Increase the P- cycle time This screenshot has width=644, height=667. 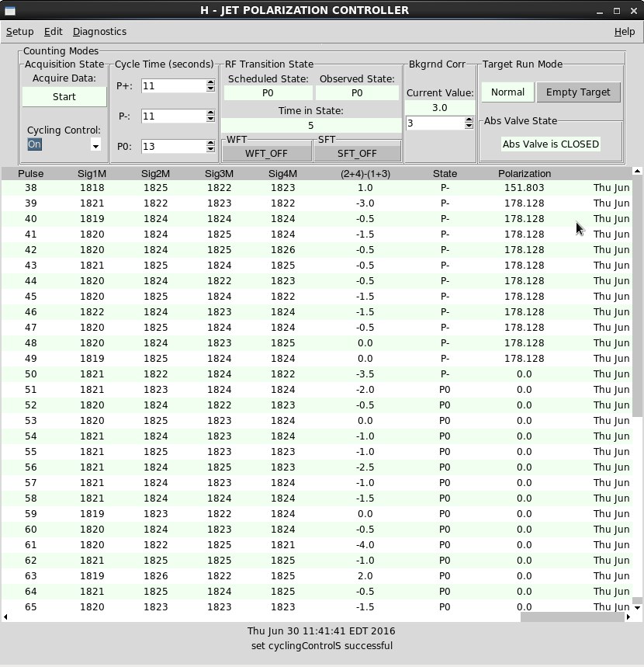click(210, 113)
